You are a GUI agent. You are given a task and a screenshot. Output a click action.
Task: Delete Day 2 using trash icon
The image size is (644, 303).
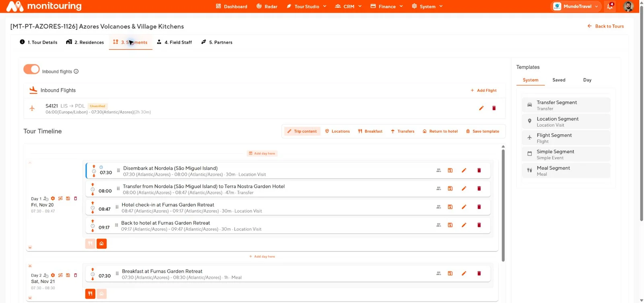click(75, 275)
